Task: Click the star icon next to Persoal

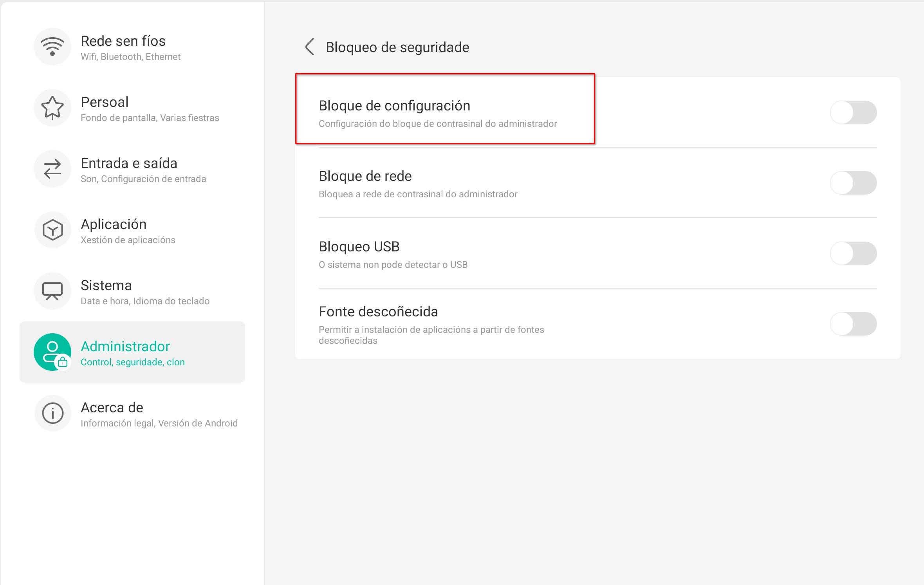Action: 52,108
